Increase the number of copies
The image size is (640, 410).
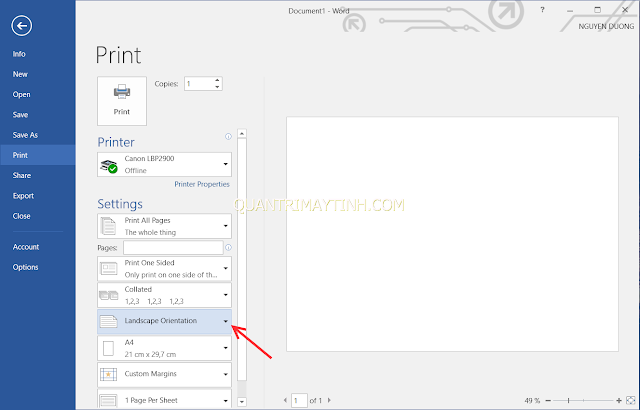(217, 80)
